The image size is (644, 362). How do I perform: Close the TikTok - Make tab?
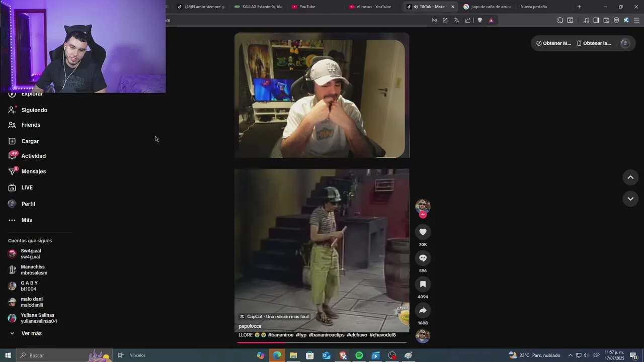click(453, 7)
